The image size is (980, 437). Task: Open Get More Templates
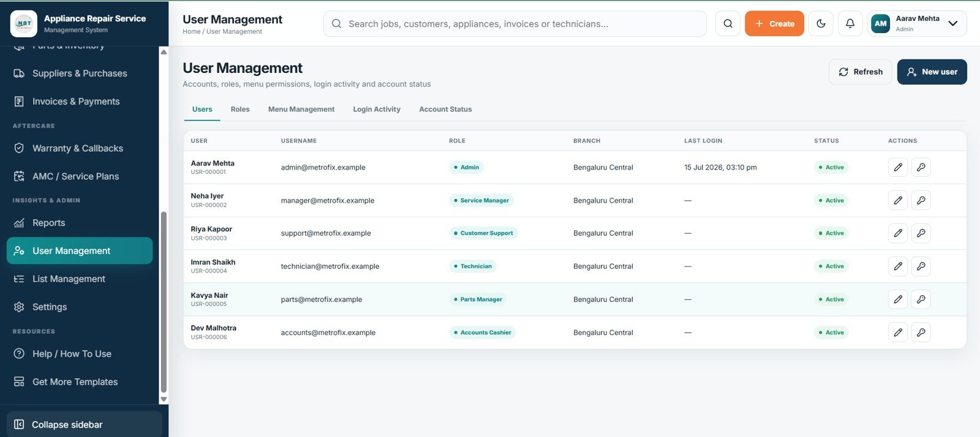coord(80,382)
